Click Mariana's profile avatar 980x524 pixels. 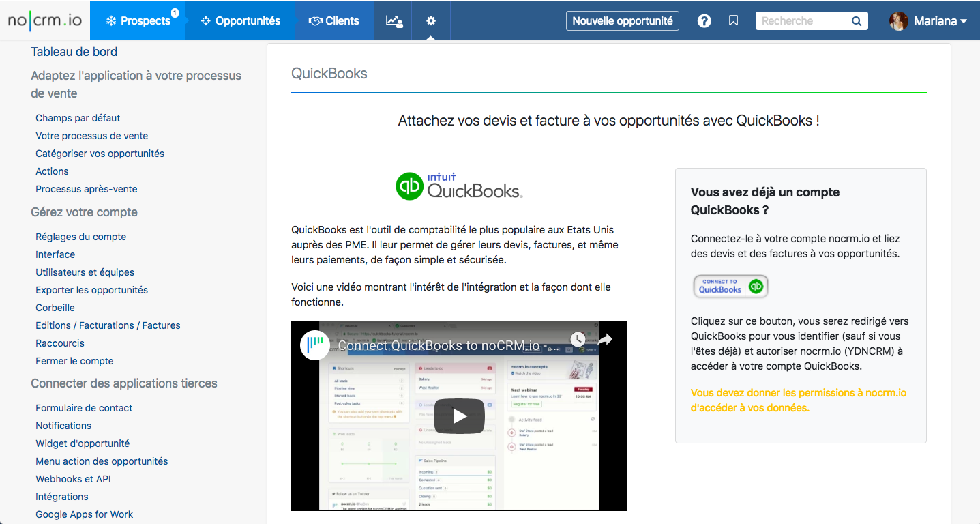[x=899, y=21]
